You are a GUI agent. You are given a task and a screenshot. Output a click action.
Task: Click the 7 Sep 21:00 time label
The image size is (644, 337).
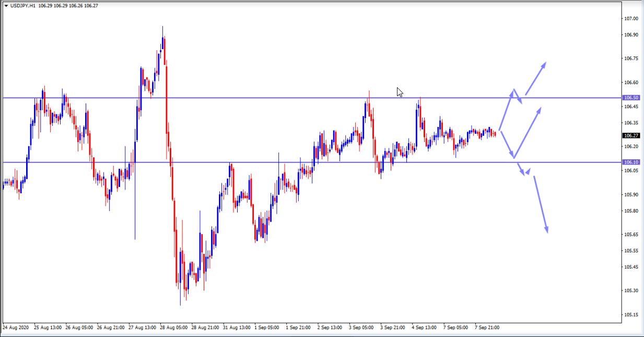(487, 328)
